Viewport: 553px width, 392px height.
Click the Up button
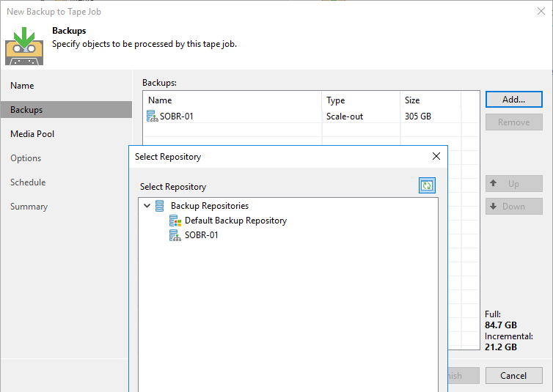(x=513, y=183)
